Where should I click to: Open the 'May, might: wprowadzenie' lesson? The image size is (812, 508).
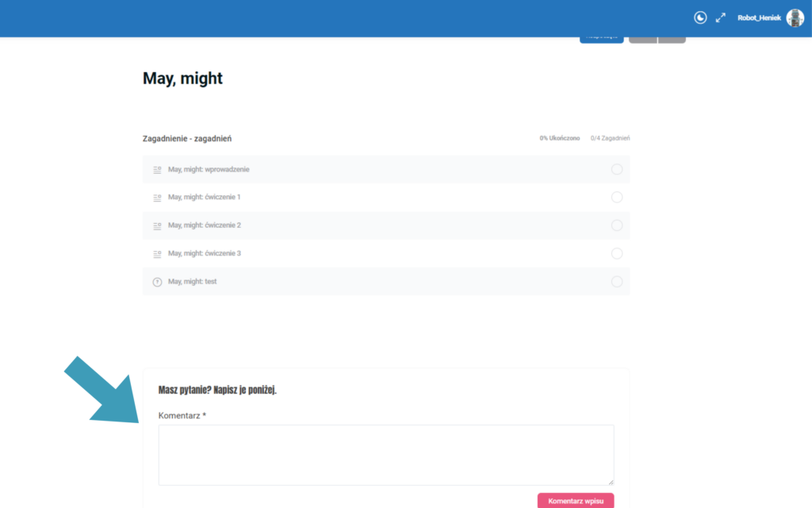point(209,169)
